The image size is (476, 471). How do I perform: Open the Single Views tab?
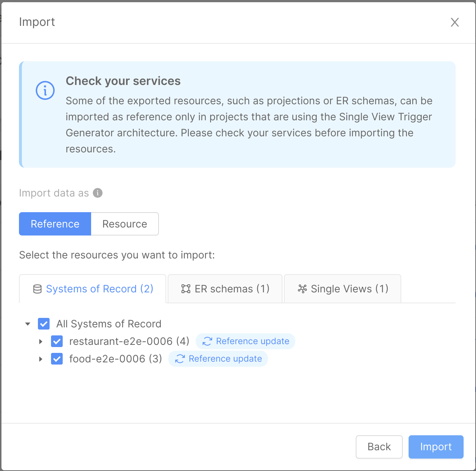pos(342,288)
